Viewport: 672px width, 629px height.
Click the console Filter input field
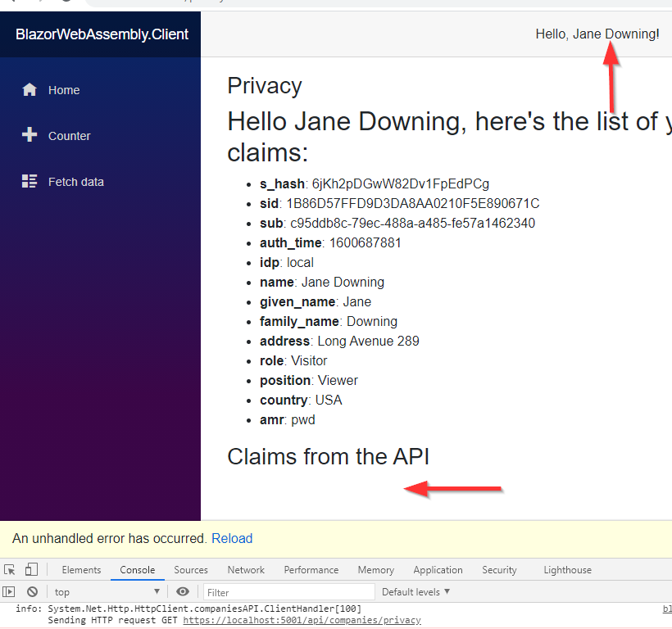point(288,591)
